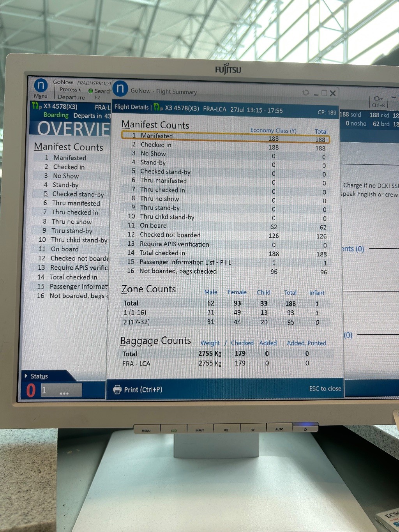Close the Flight Summary window

(333, 94)
